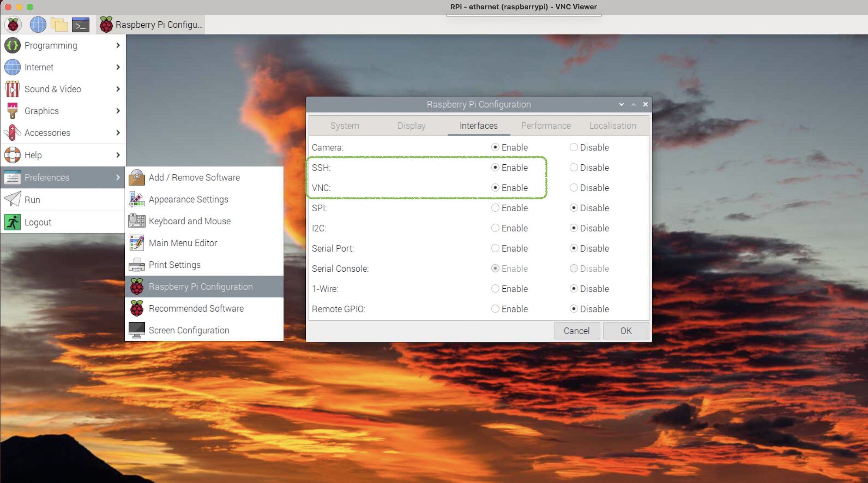Viewport: 868px width, 483px height.
Task: Switch to the Localisation tab
Action: coord(612,126)
